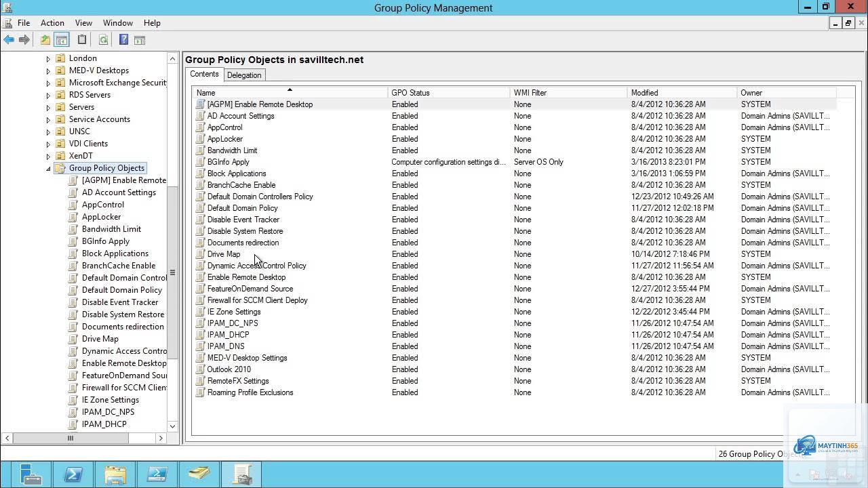Expand the MED-V Desktops node
The height and width of the screenshot is (488, 868).
tap(48, 71)
